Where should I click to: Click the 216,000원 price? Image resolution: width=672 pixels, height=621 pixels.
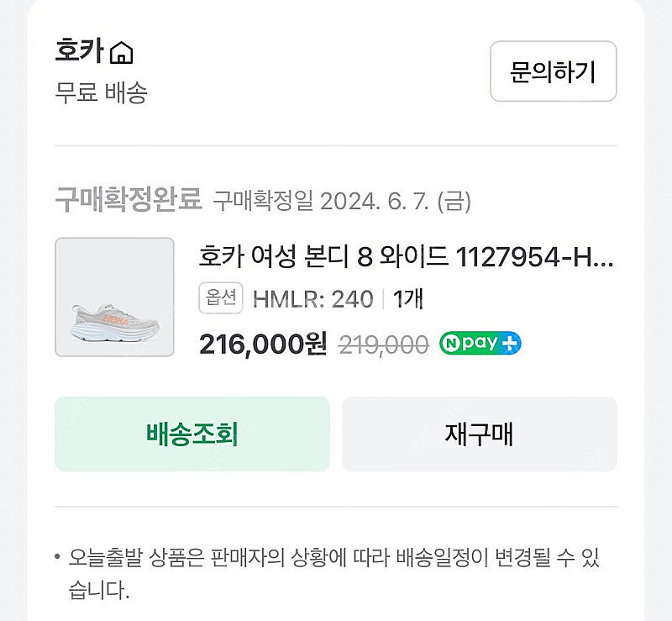pos(263,344)
